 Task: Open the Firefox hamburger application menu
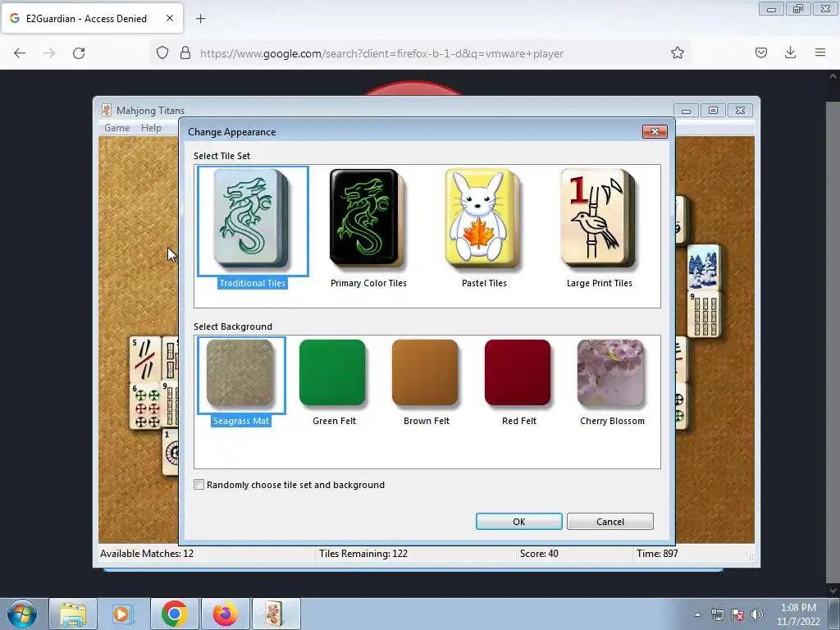tap(820, 53)
